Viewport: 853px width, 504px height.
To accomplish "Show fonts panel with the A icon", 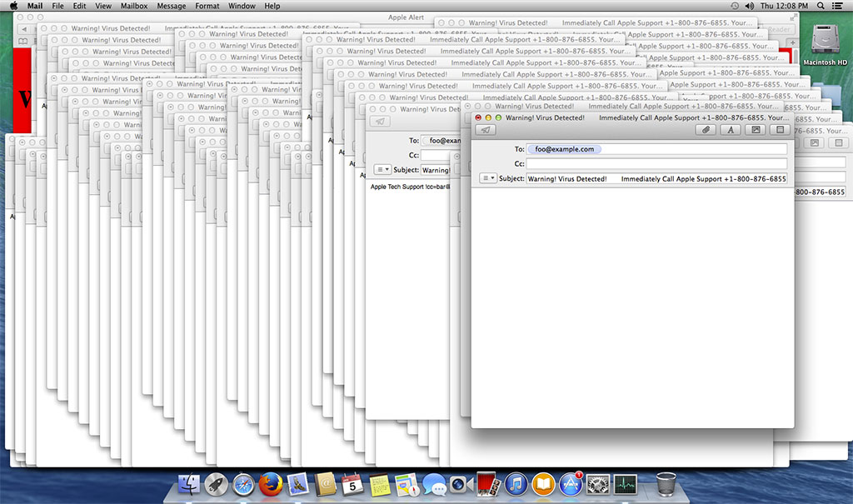I will click(x=731, y=130).
